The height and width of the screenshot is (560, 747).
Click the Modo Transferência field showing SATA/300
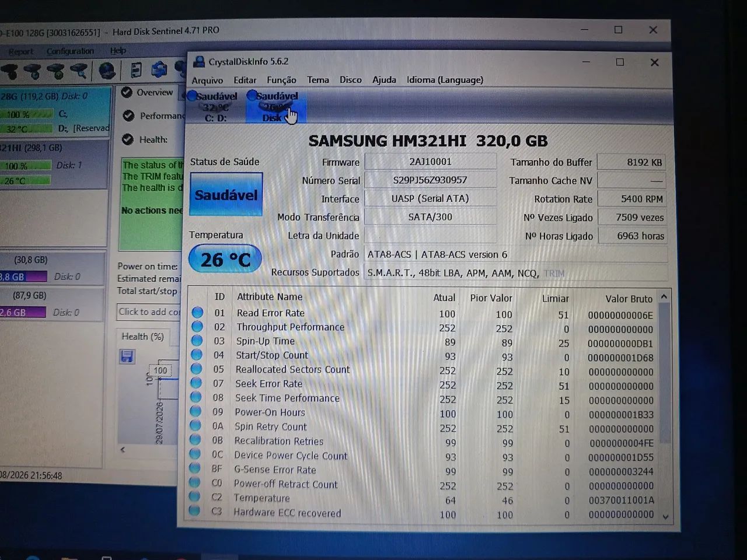[430, 217]
